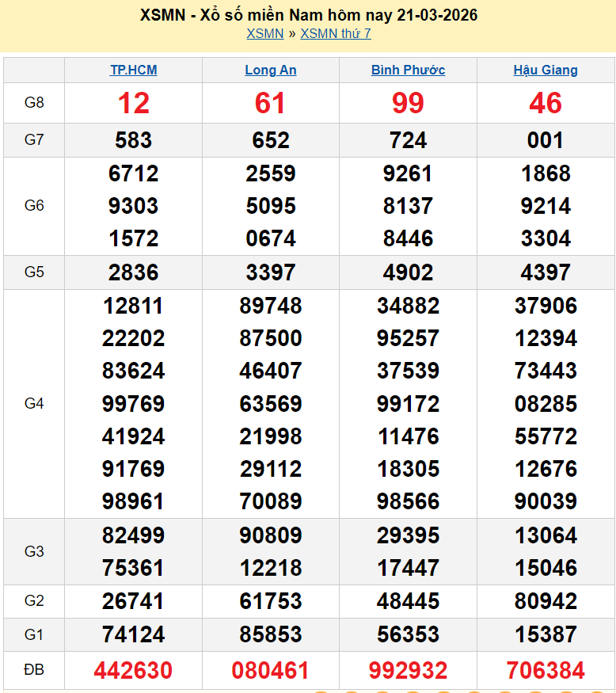This screenshot has height=693, width=616.
Task: Click Bình Phước G8 result 99
Action: (408, 103)
